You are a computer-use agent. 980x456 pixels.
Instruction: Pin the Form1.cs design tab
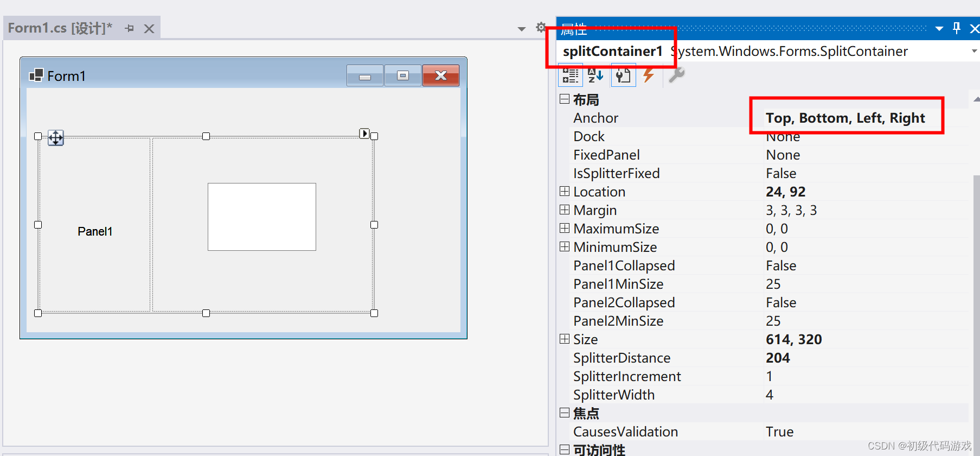coord(129,28)
